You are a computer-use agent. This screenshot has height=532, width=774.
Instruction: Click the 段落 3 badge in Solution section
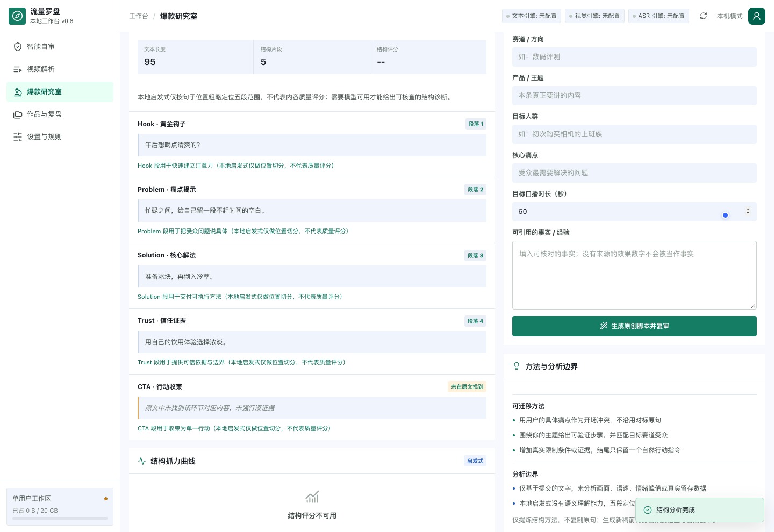pyautogui.click(x=476, y=256)
